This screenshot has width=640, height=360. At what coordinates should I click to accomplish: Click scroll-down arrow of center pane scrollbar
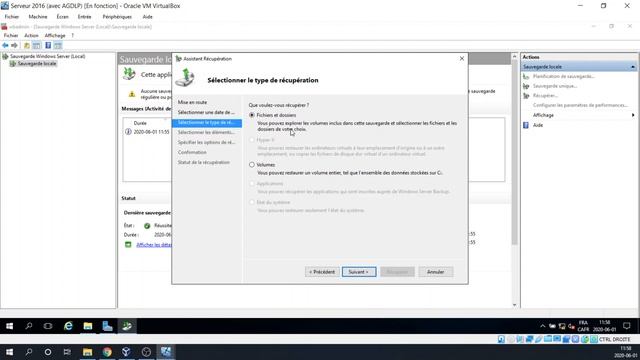514,304
